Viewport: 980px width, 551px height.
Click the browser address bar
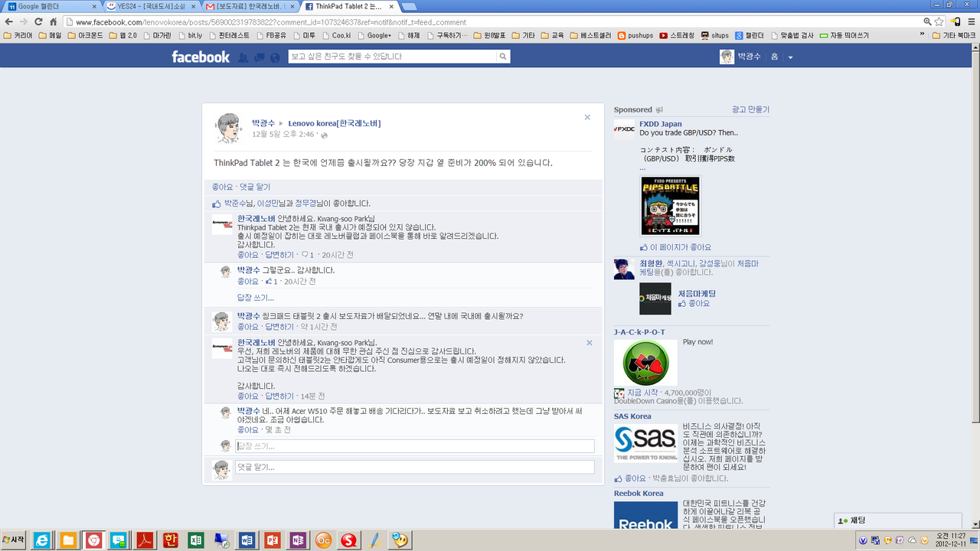490,22
